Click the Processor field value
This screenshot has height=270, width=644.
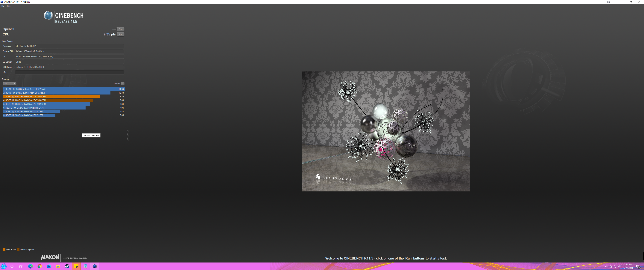[69, 46]
